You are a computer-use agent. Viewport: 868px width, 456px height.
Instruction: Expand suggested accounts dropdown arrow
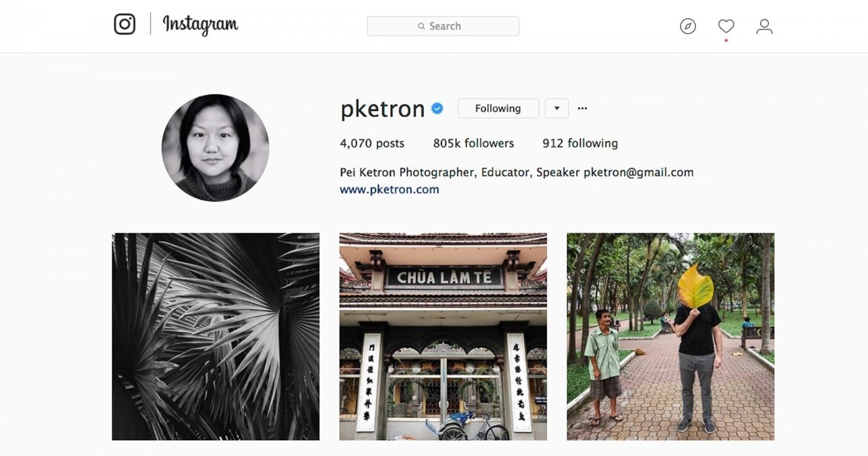click(x=557, y=108)
